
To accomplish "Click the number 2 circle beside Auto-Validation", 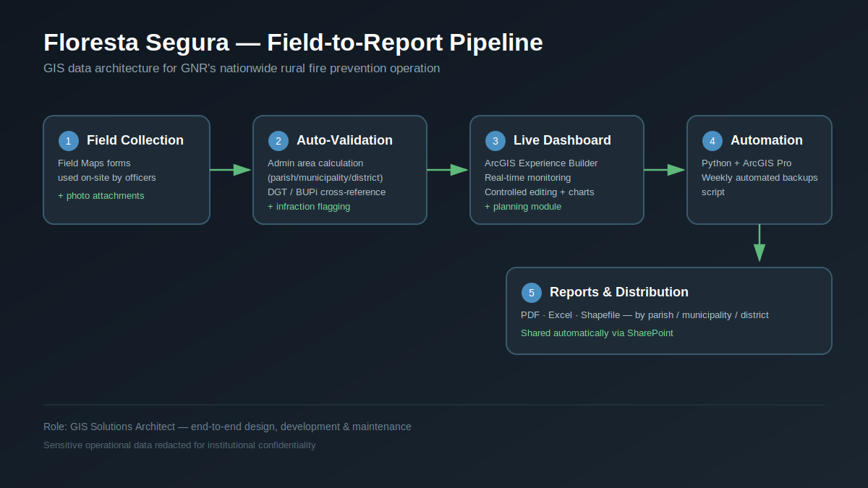I will 278,141.
